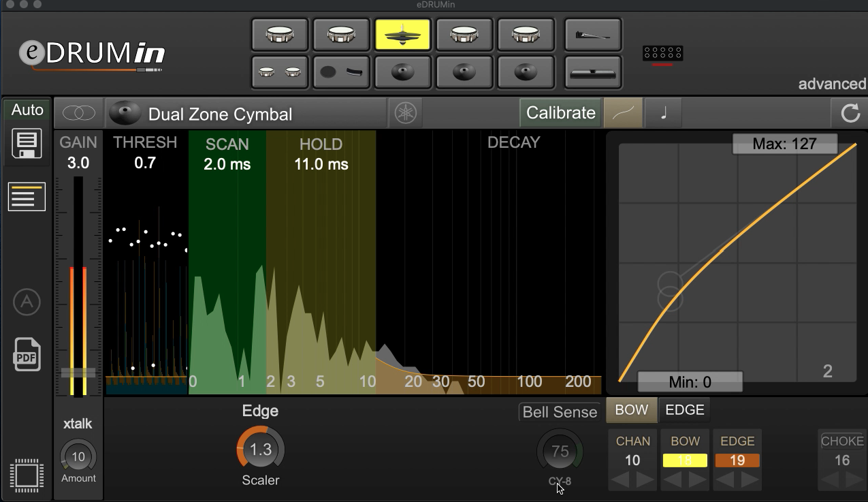The height and width of the screenshot is (502, 868).
Task: Increase BOW note with right arrow
Action: click(698, 480)
